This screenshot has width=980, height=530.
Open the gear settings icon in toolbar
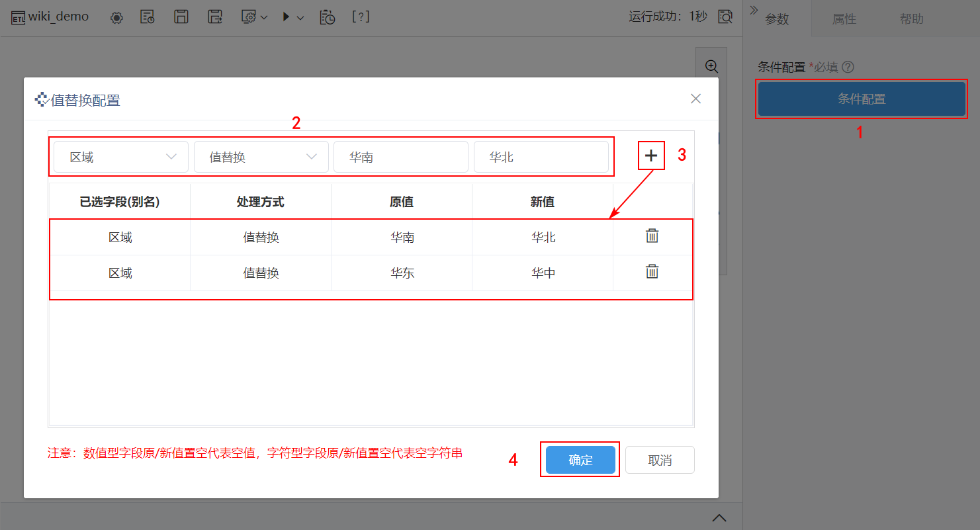pos(117,18)
